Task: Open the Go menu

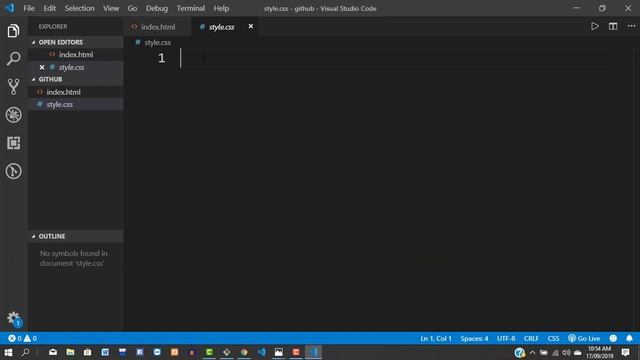Action: 132,8
